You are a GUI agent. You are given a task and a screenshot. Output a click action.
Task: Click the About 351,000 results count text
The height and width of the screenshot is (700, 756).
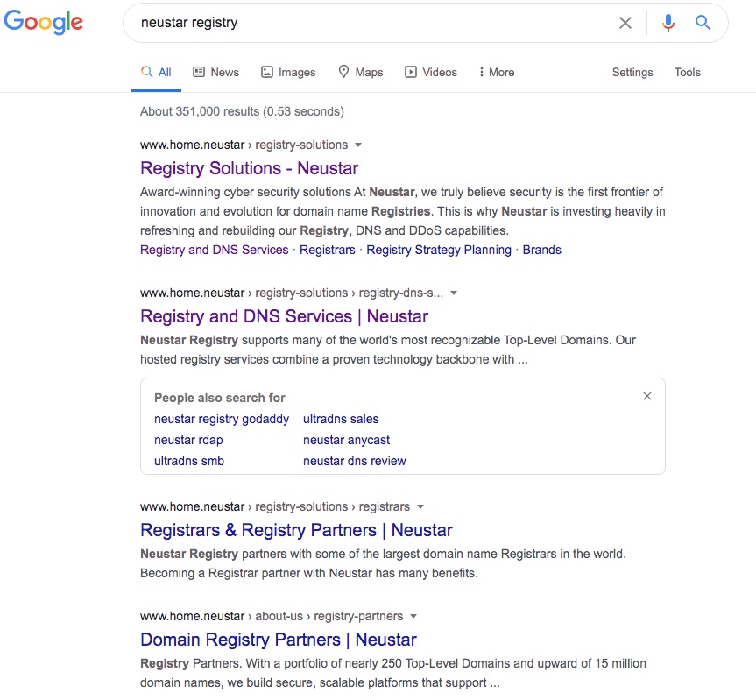pos(242,111)
